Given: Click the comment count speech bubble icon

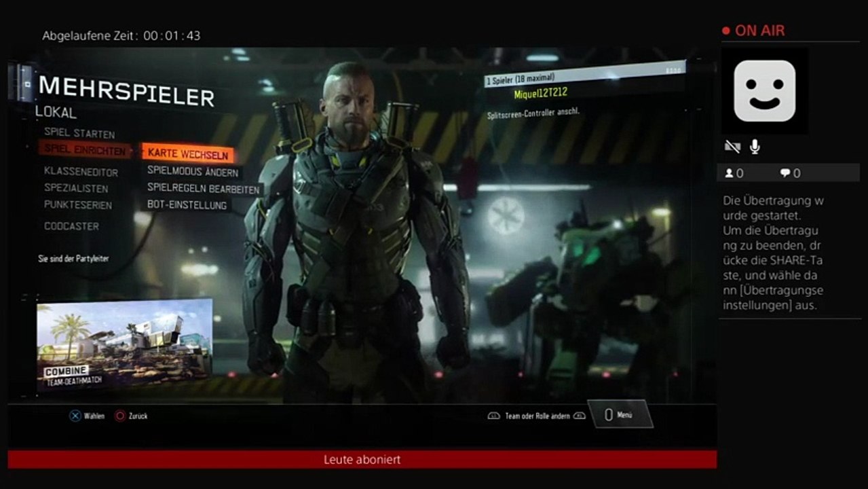Looking at the screenshot, I should click(x=785, y=173).
